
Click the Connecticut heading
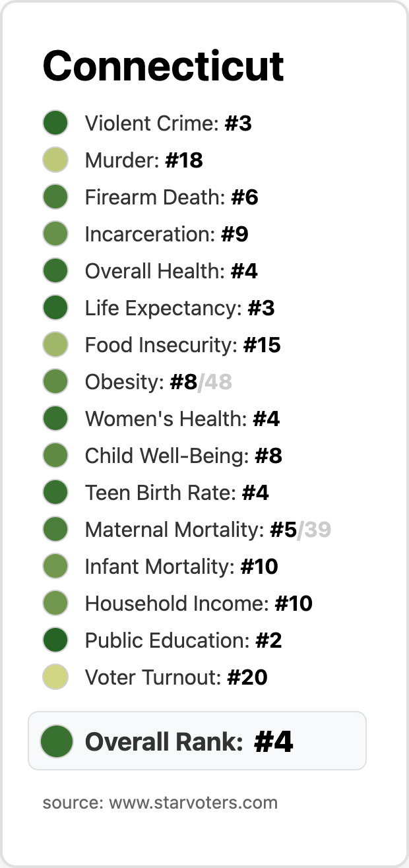click(163, 66)
